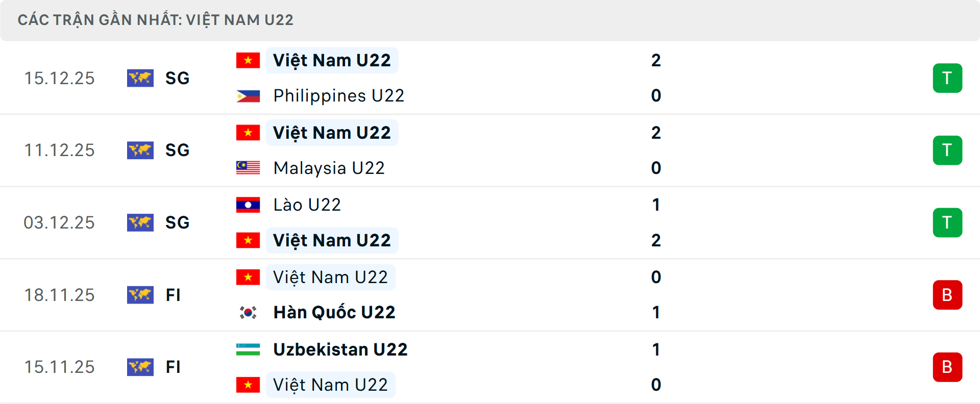Screen dimensions: 980x404
Task: Select the Philippines U22 flag icon
Action: tap(248, 95)
